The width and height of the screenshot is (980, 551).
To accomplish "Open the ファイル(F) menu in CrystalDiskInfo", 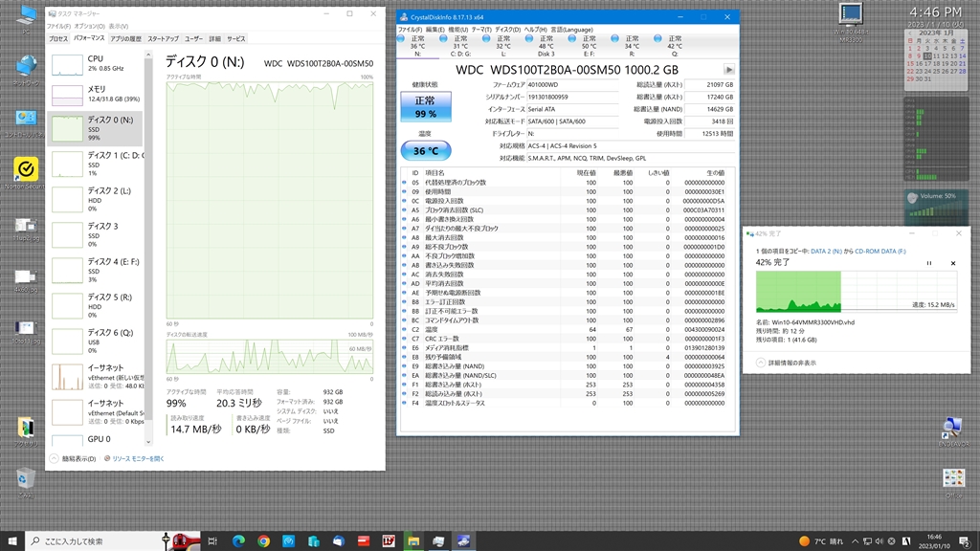I will click(x=410, y=30).
